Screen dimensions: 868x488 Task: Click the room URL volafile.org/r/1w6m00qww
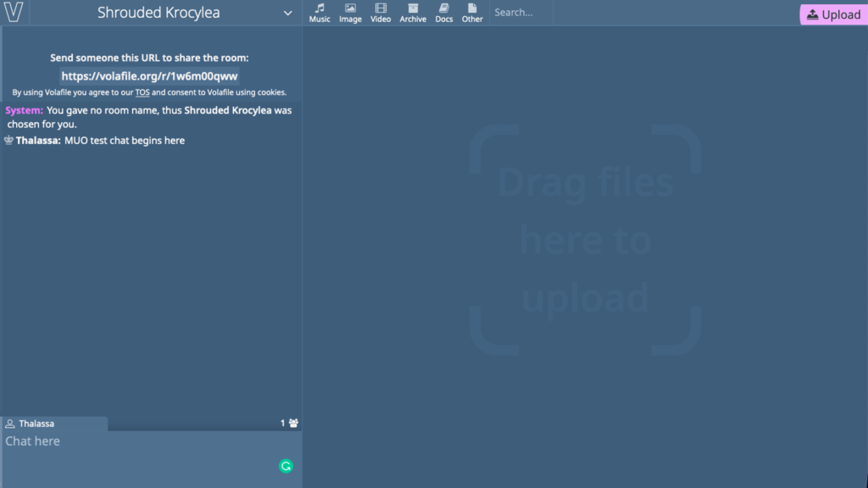click(149, 75)
